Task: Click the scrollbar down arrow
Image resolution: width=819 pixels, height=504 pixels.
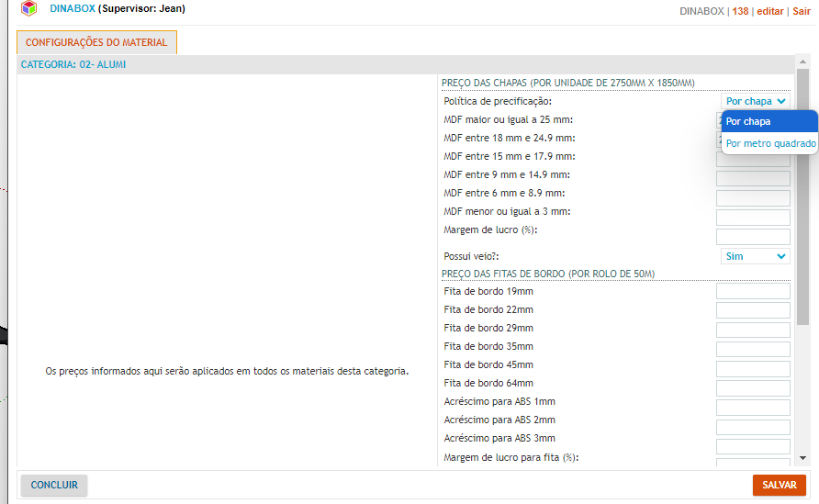Action: point(802,457)
